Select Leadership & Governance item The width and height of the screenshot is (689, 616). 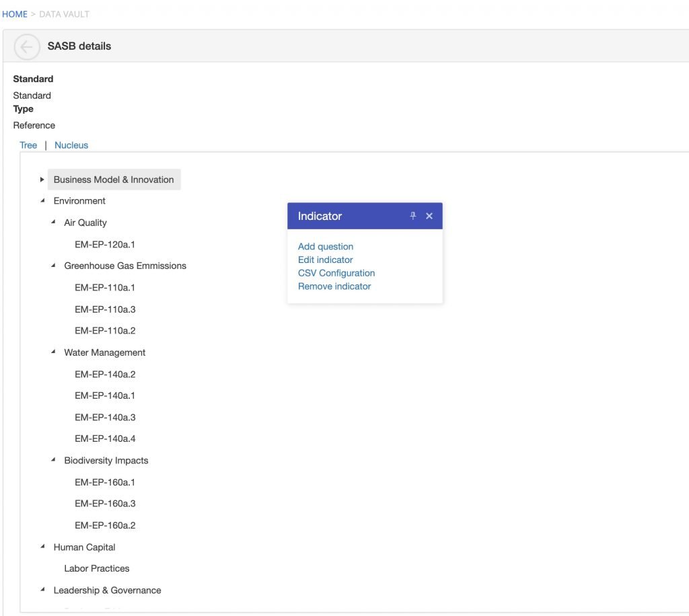coord(107,590)
